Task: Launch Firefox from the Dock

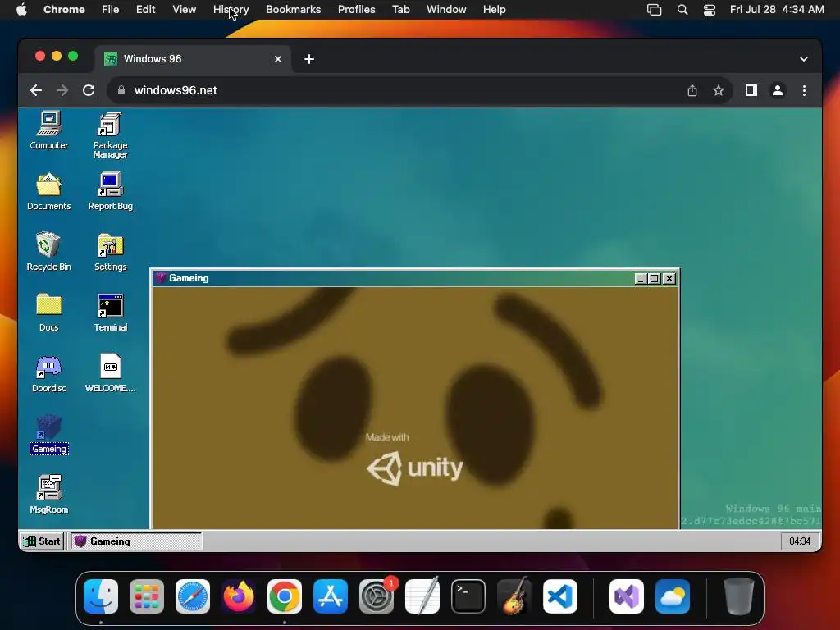Action: click(x=239, y=596)
